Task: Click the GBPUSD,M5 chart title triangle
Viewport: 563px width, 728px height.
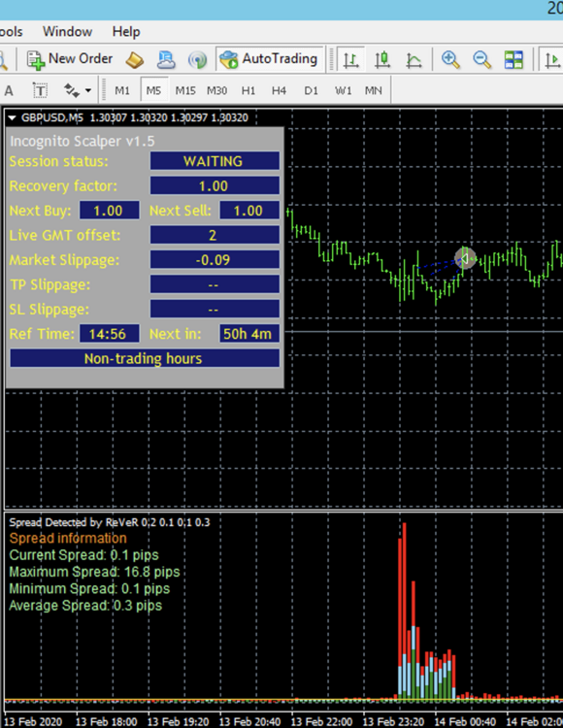Action: (x=12, y=117)
